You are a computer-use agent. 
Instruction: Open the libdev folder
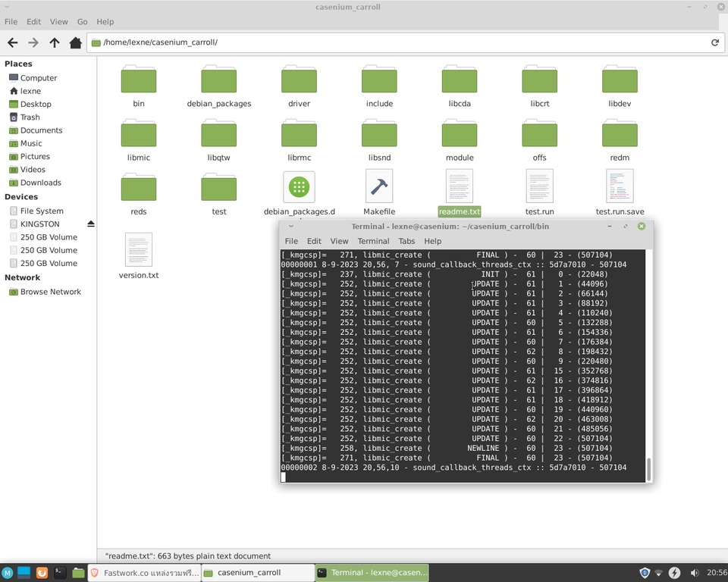tap(620, 87)
